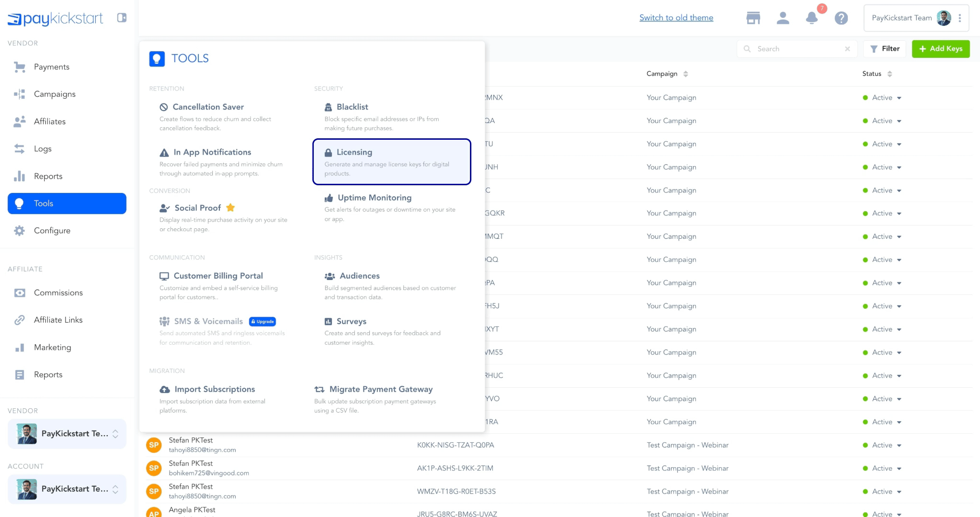Click the Campaign column header
Image resolution: width=980 pixels, height=517 pixels.
[662, 74]
